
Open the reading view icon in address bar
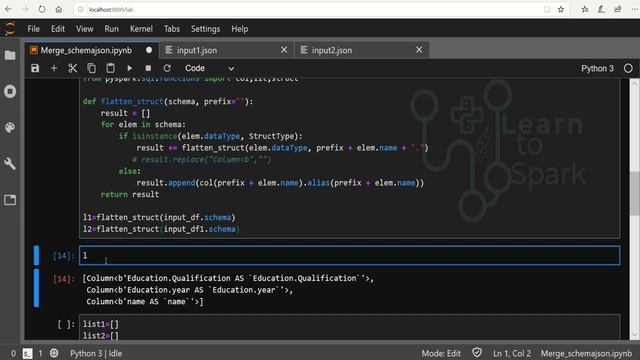[547, 9]
